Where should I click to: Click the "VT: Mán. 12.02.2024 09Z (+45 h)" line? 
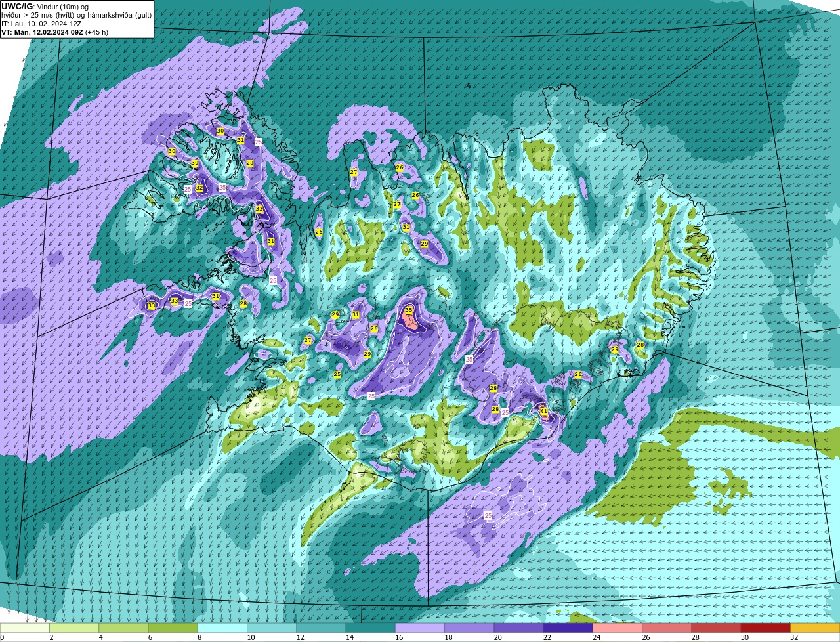click(55, 32)
